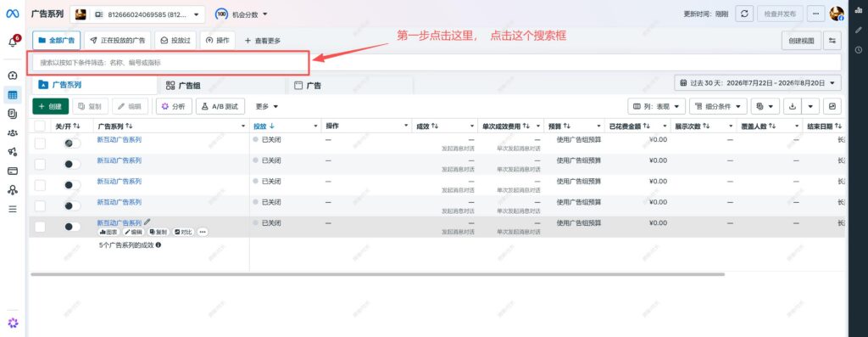Open the account overview gauge icon in sidebar
Viewport: 868px width, 337px height.
click(12, 76)
